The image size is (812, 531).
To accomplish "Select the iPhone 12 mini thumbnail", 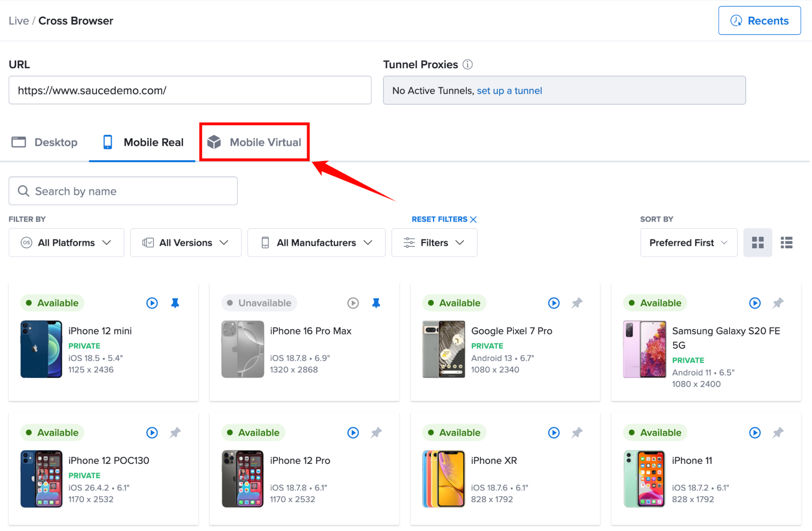I will click(41, 349).
